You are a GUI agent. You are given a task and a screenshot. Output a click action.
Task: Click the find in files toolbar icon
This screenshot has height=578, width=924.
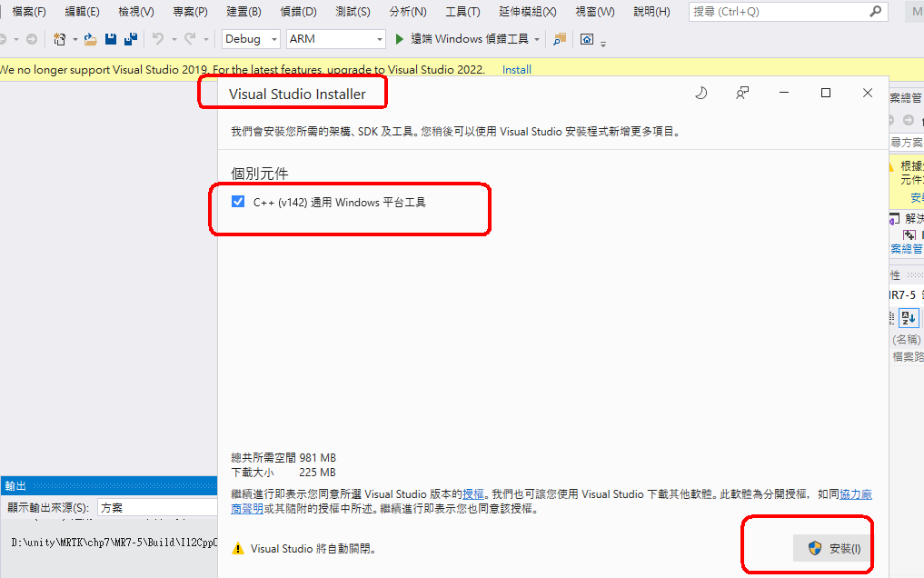[560, 39]
